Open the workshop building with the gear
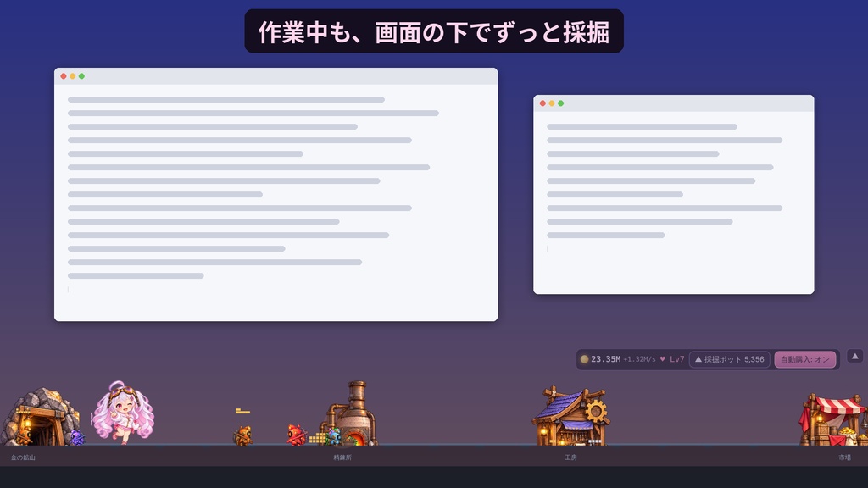Screen dimensions: 868x488 pyautogui.click(x=570, y=416)
